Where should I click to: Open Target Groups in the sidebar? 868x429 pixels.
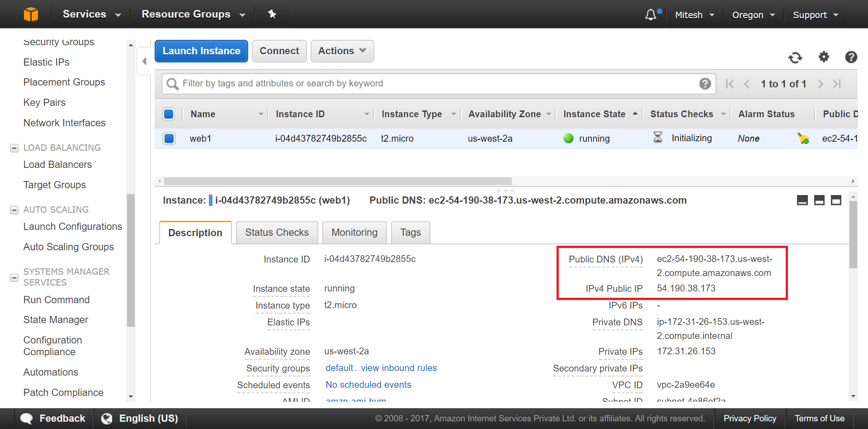tap(54, 185)
